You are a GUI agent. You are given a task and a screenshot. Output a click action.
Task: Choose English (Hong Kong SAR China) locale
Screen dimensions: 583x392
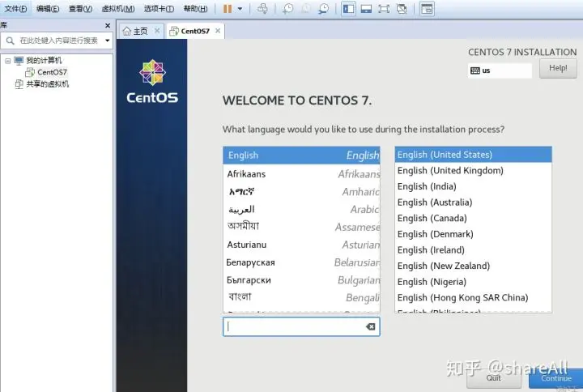click(x=474, y=297)
